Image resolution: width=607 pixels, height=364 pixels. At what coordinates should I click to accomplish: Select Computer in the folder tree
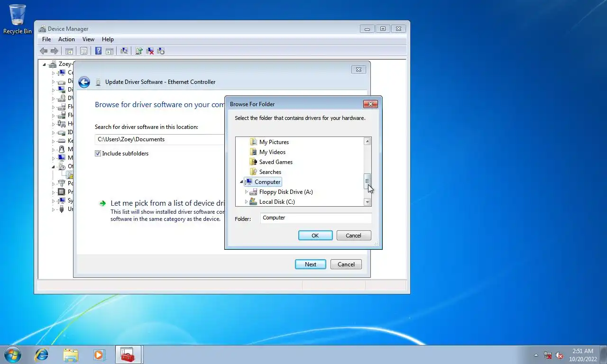click(x=263, y=182)
